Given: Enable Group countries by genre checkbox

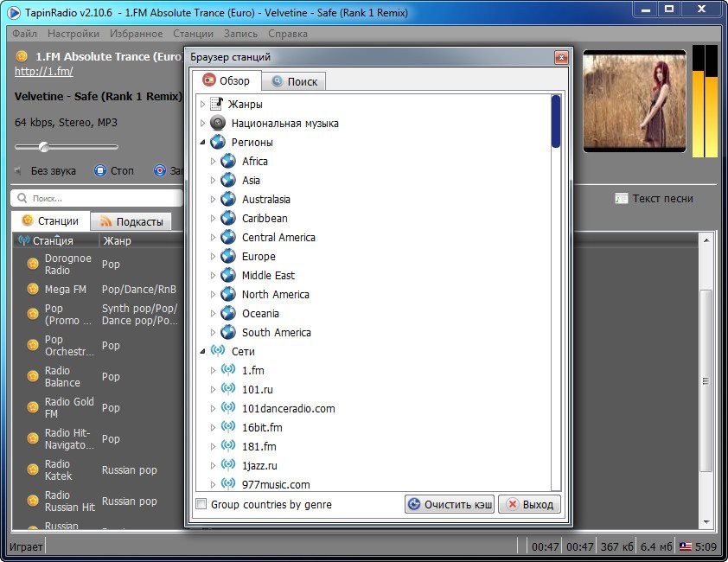Looking at the screenshot, I should (x=201, y=504).
